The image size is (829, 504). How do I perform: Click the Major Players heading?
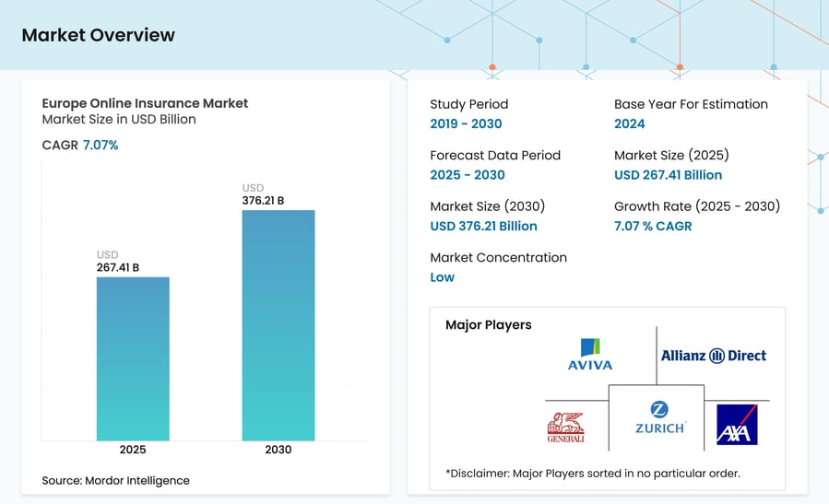[489, 325]
